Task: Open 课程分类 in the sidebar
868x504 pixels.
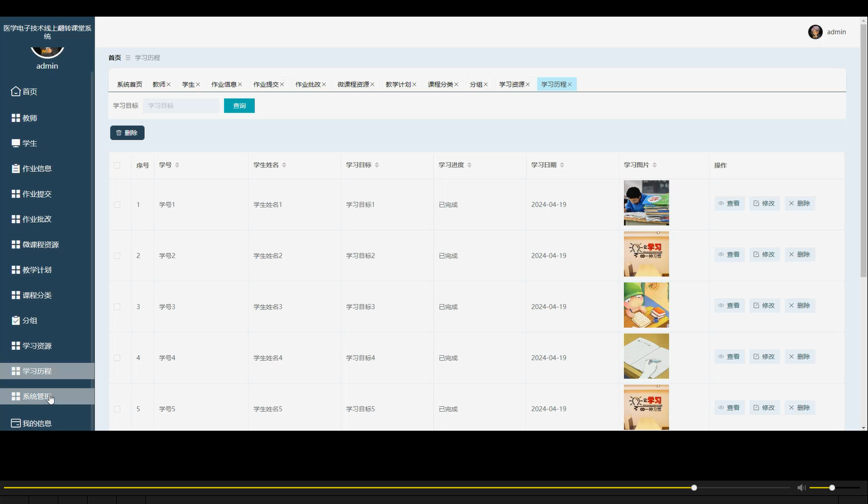Action: tap(47, 295)
